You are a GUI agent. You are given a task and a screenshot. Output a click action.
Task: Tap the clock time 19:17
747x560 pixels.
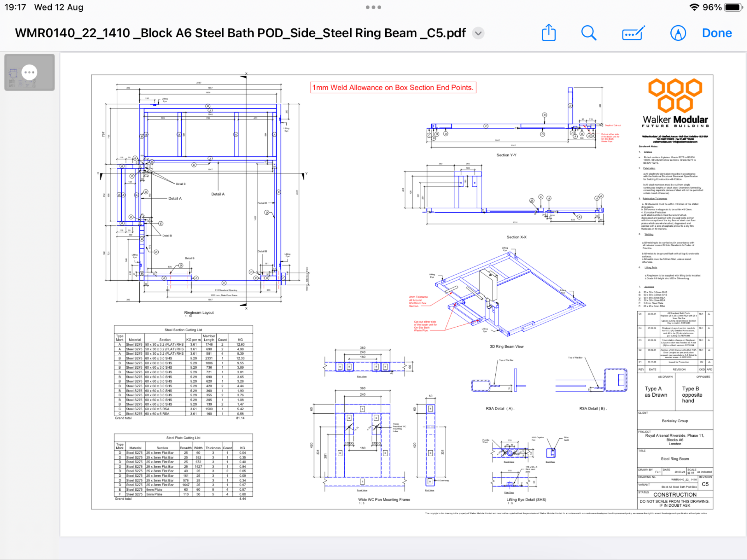click(x=15, y=7)
